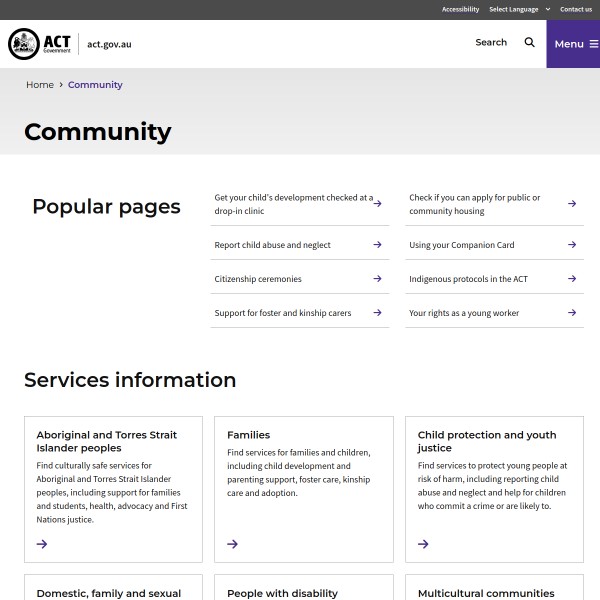Open Indigenous protocols in the ACT link
This screenshot has width=600, height=600.
[468, 279]
